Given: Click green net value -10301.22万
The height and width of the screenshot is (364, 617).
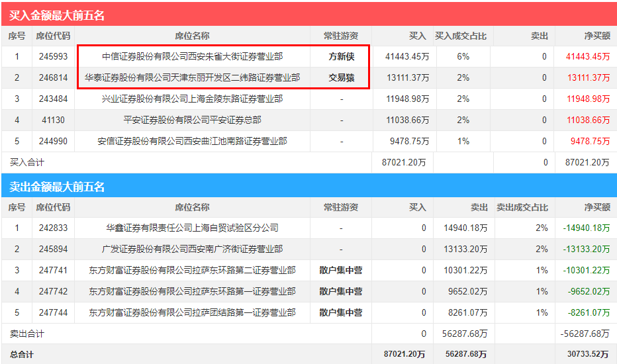Looking at the screenshot, I should pyautogui.click(x=587, y=271).
